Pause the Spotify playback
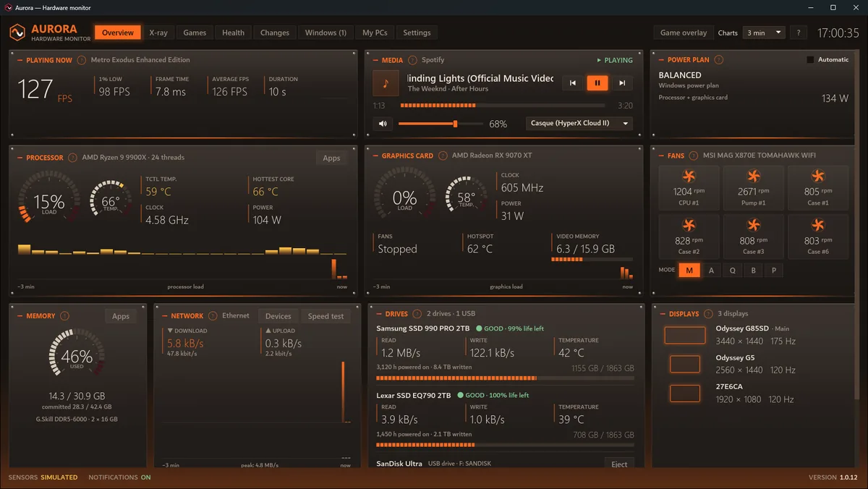 (x=597, y=83)
